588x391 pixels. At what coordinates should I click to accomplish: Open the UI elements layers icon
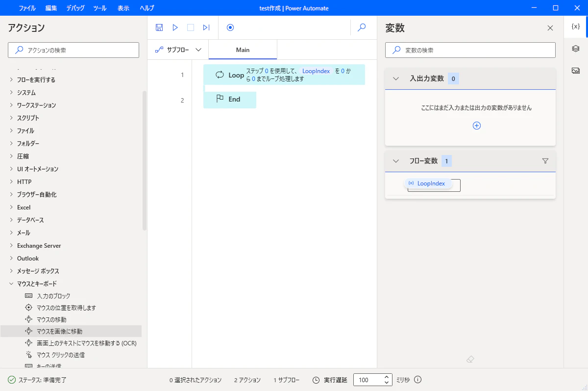576,49
